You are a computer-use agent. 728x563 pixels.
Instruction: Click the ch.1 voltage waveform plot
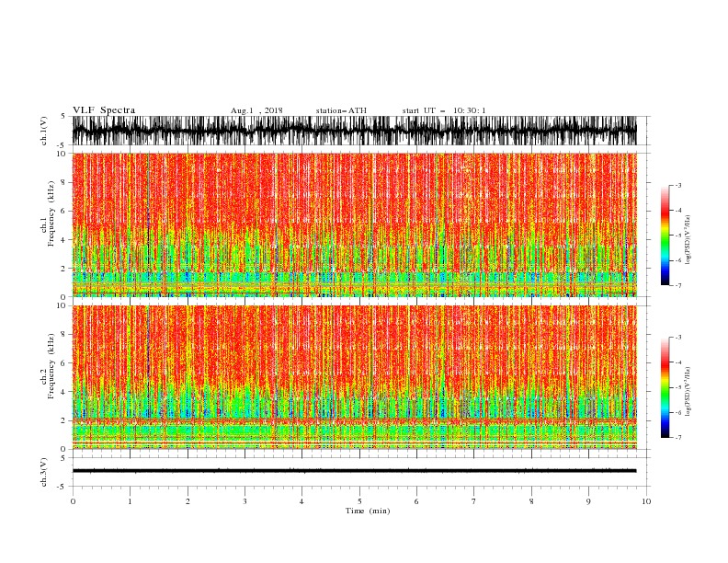pyautogui.click(x=354, y=131)
